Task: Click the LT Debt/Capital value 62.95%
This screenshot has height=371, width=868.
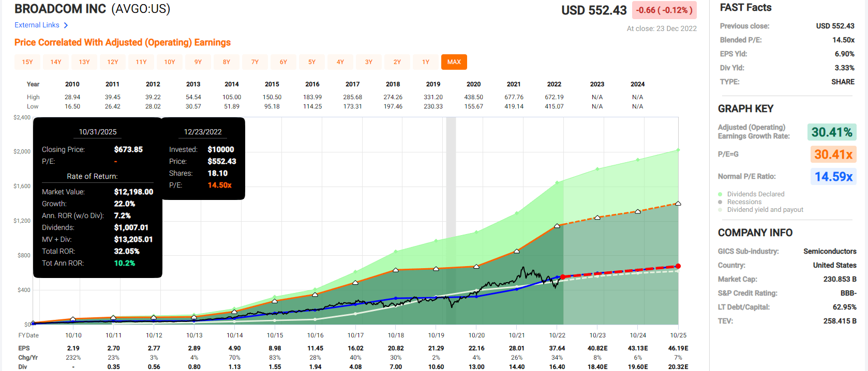Action: coord(844,307)
